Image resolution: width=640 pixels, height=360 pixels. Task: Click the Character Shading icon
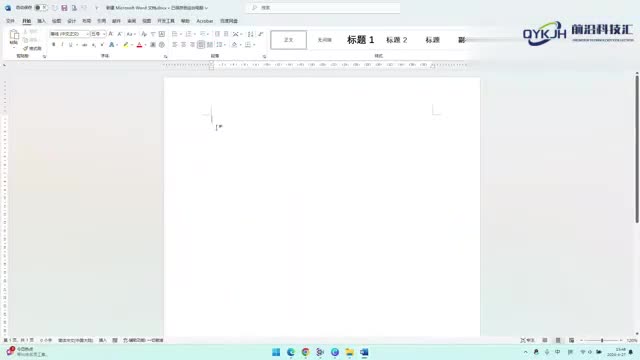tap(153, 45)
